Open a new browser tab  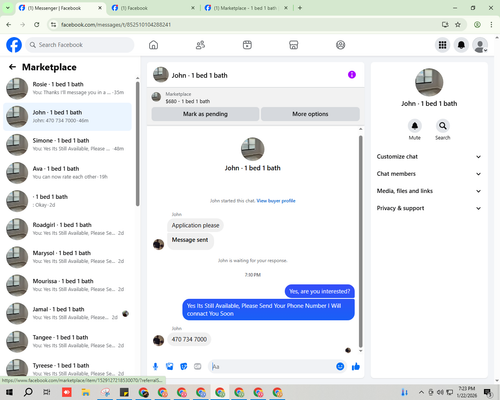coord(300,8)
